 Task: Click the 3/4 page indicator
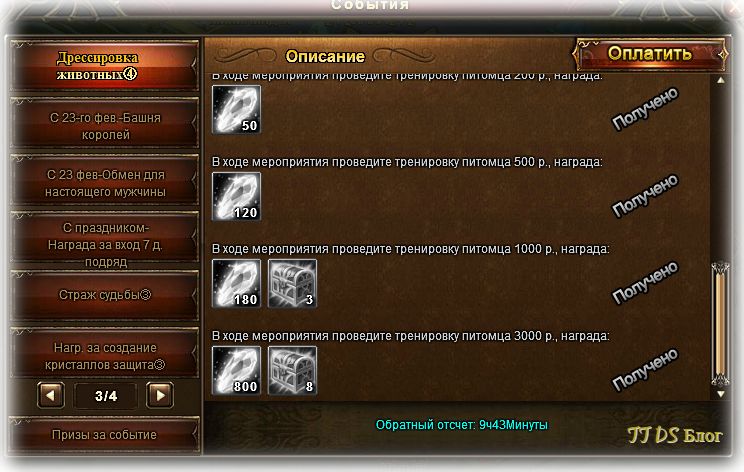[x=106, y=396]
